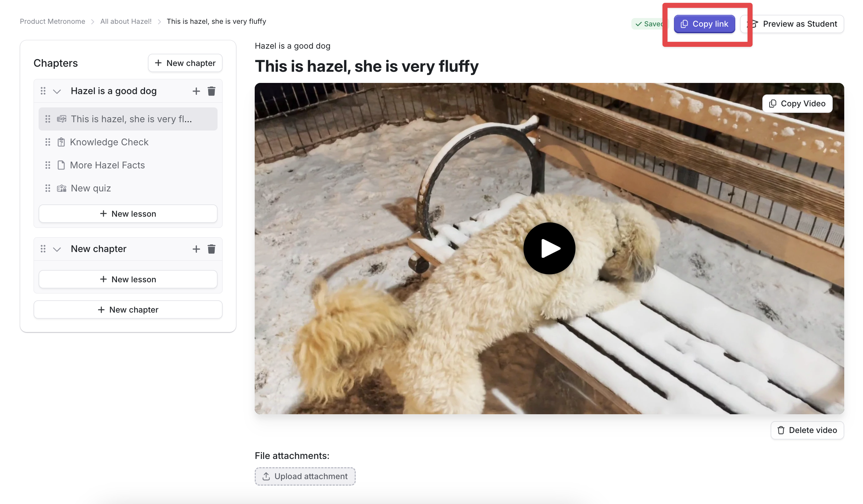Image resolution: width=863 pixels, height=504 pixels.
Task: Click drag handle of Hazel is a good dog chapter
Action: (43, 91)
